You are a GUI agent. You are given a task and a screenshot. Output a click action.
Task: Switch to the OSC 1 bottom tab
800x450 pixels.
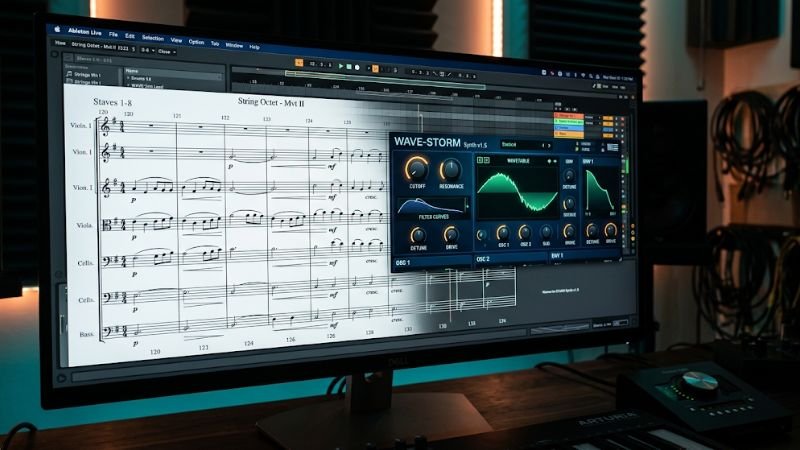(x=432, y=262)
